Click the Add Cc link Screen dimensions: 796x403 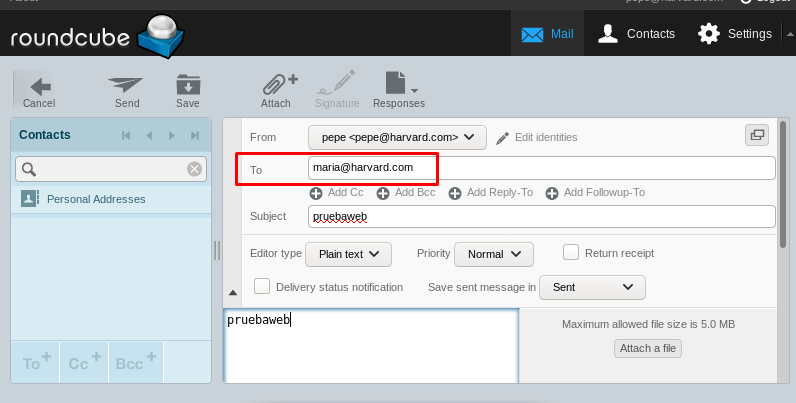coord(337,192)
